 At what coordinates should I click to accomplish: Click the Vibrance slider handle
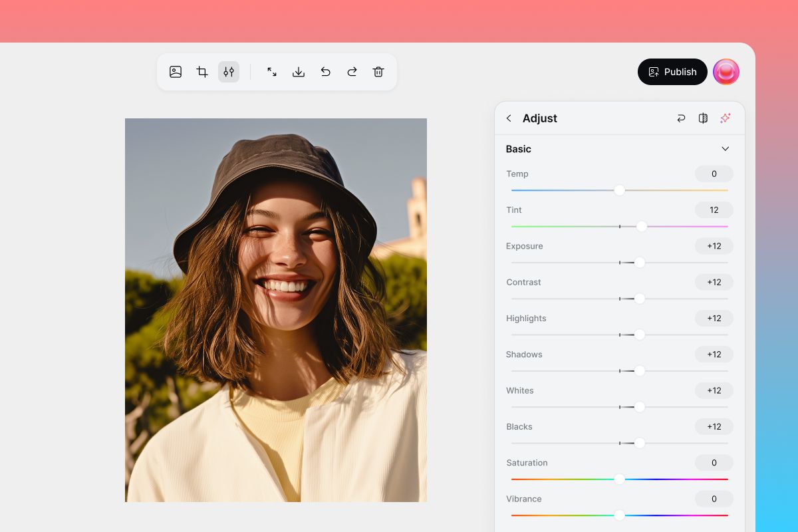(620, 515)
